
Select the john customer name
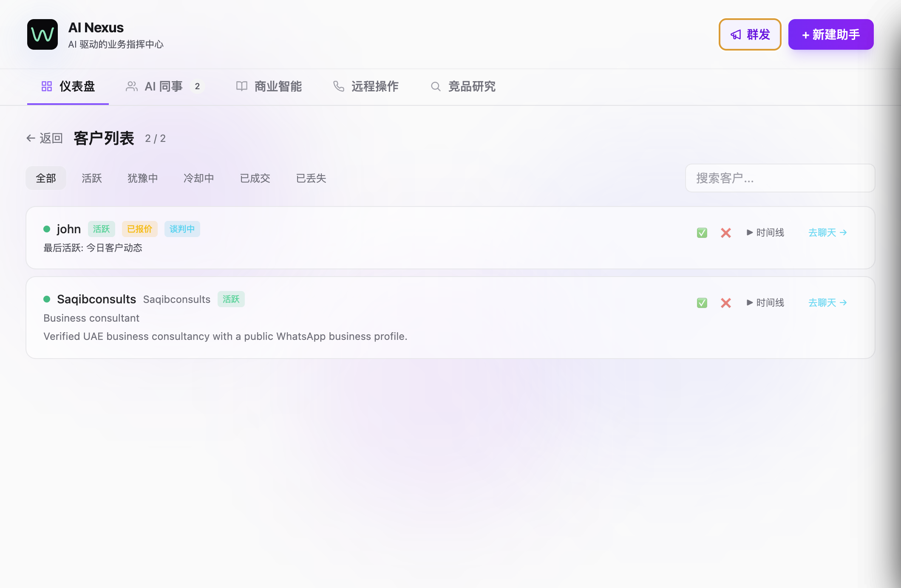[69, 229]
